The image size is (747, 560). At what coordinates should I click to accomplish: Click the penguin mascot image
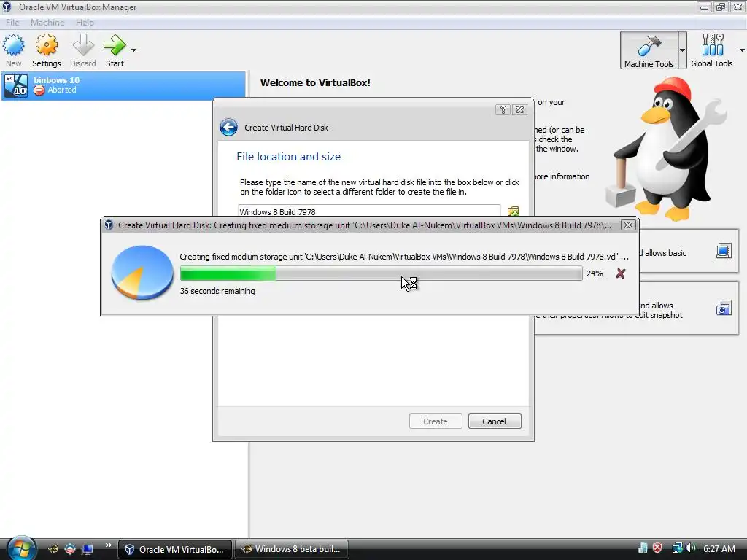667,149
